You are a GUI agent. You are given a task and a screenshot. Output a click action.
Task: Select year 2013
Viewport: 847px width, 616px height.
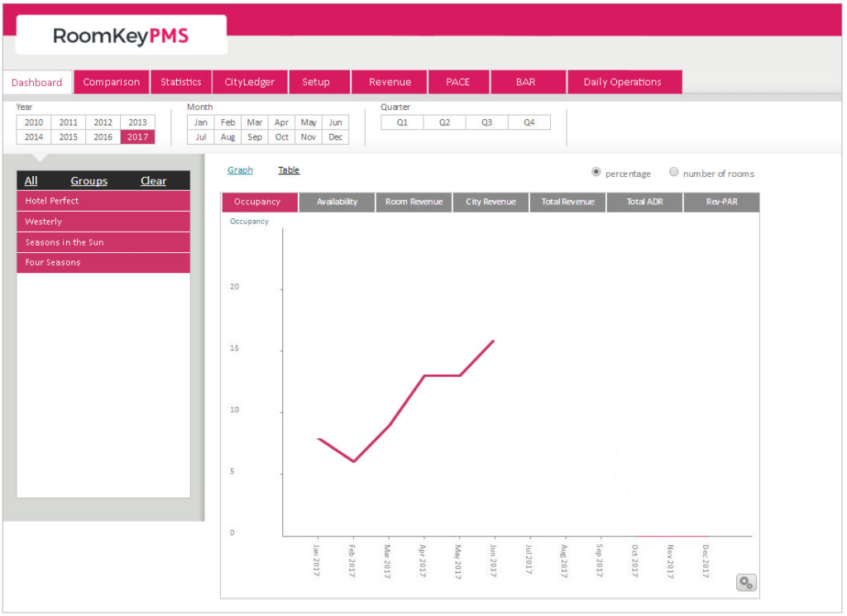(x=137, y=122)
